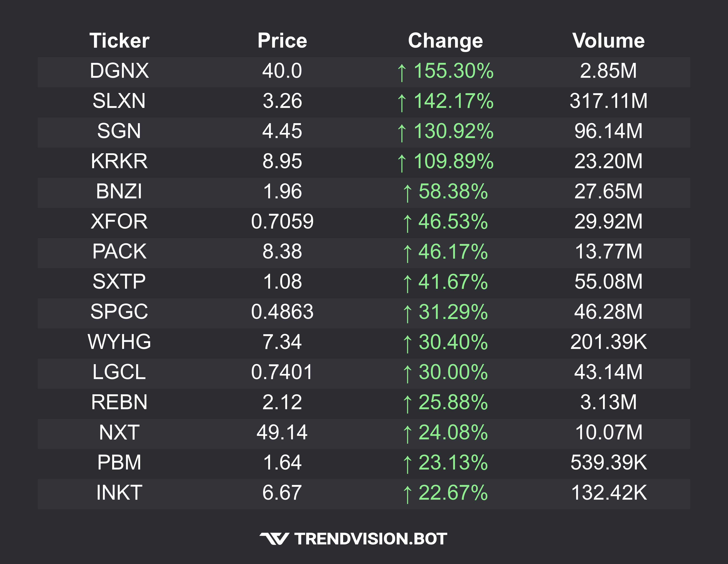Viewport: 728px width, 564px height.
Task: Click the PACK price value 8.38
Action: point(282,251)
